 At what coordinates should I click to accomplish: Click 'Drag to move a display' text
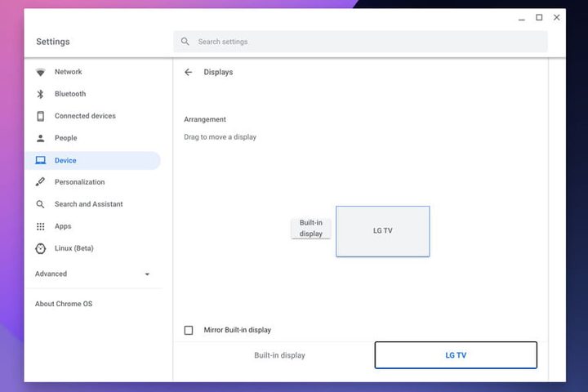tap(220, 137)
